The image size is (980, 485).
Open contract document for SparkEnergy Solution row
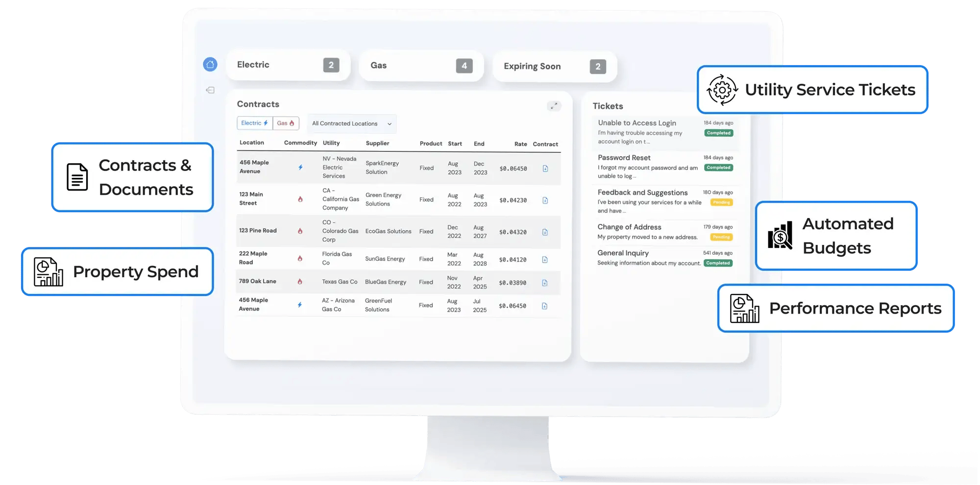(x=545, y=169)
